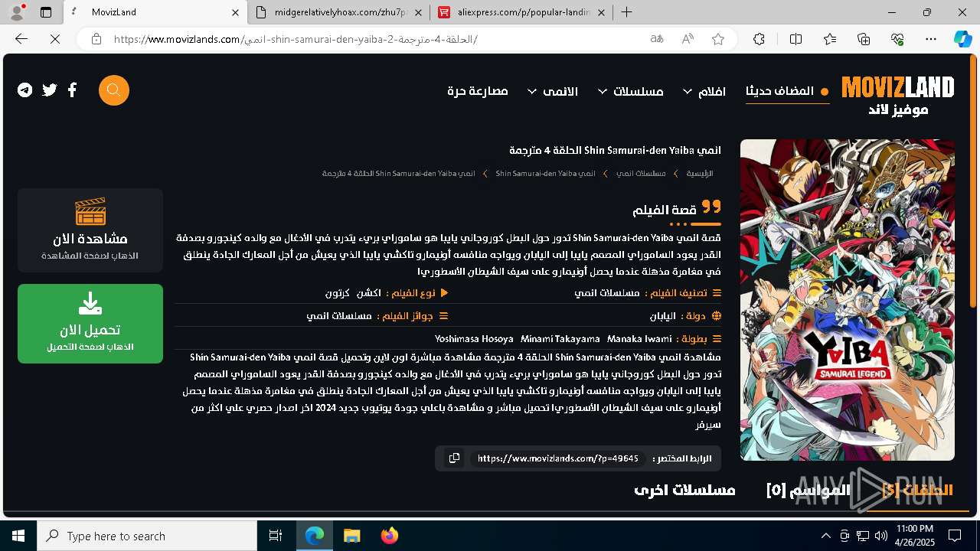Open الرئيسية breadcrumb link
Image resolution: width=980 pixels, height=551 pixels.
[x=700, y=174]
